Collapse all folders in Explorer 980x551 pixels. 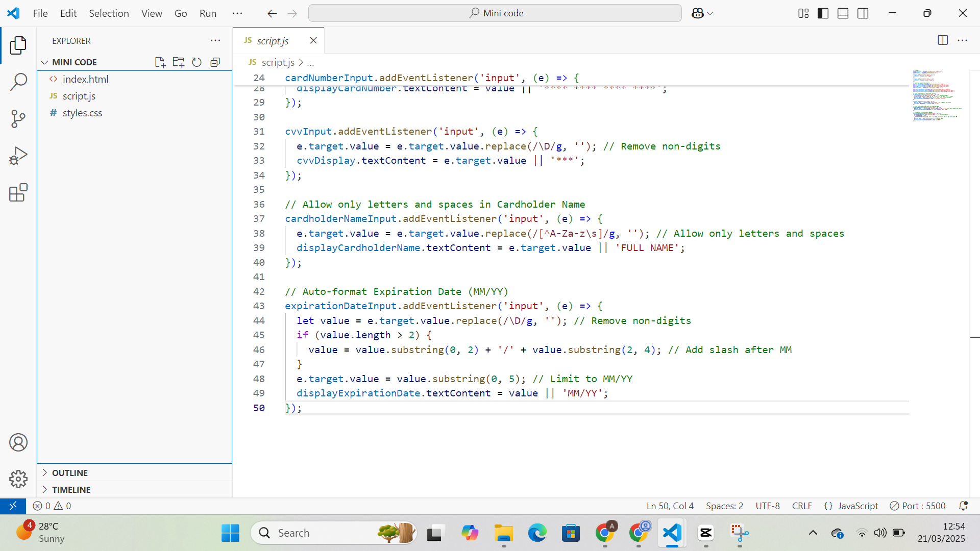point(215,62)
